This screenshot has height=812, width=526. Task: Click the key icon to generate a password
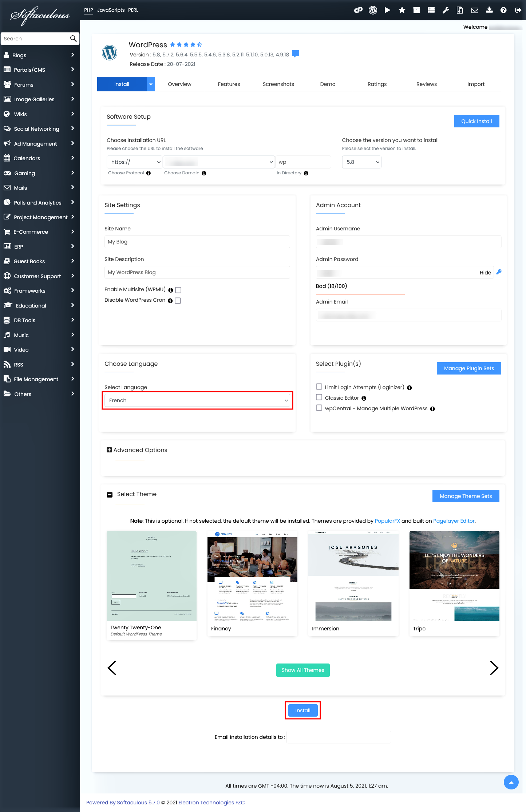[499, 272]
